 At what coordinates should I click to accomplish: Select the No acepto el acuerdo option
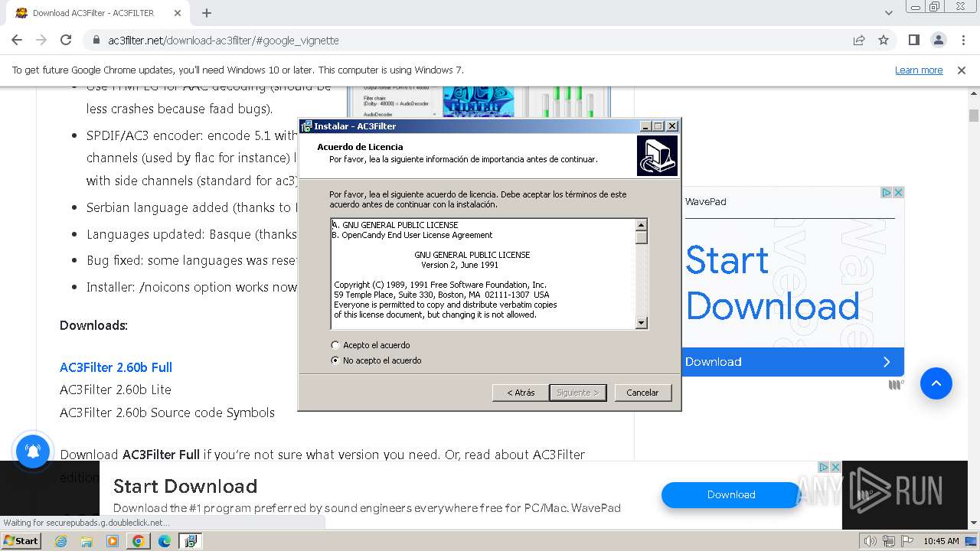[335, 360]
